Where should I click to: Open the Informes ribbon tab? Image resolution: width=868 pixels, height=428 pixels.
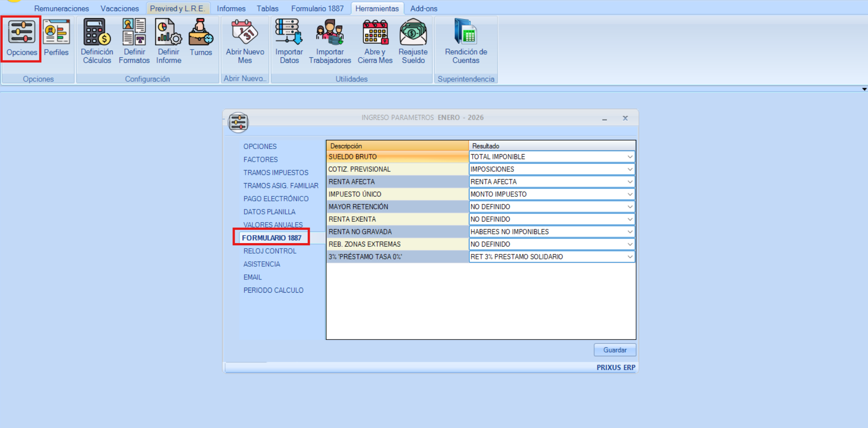click(231, 9)
